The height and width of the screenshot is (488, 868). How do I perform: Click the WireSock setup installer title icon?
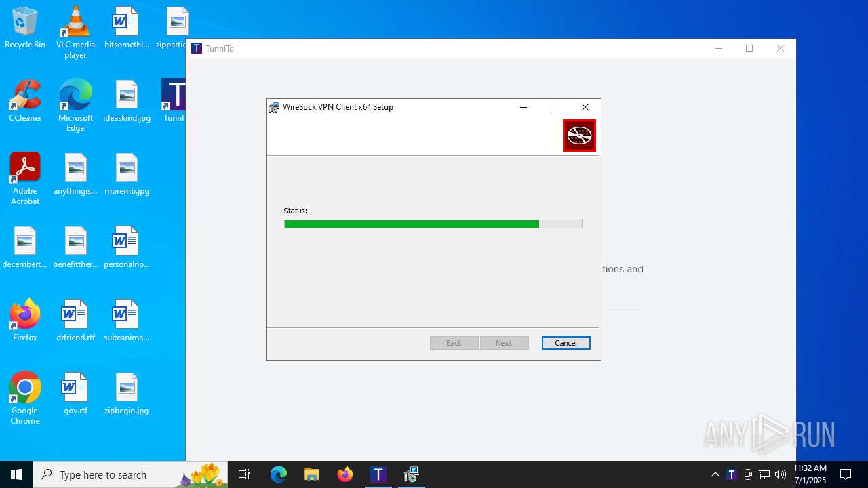(x=274, y=107)
